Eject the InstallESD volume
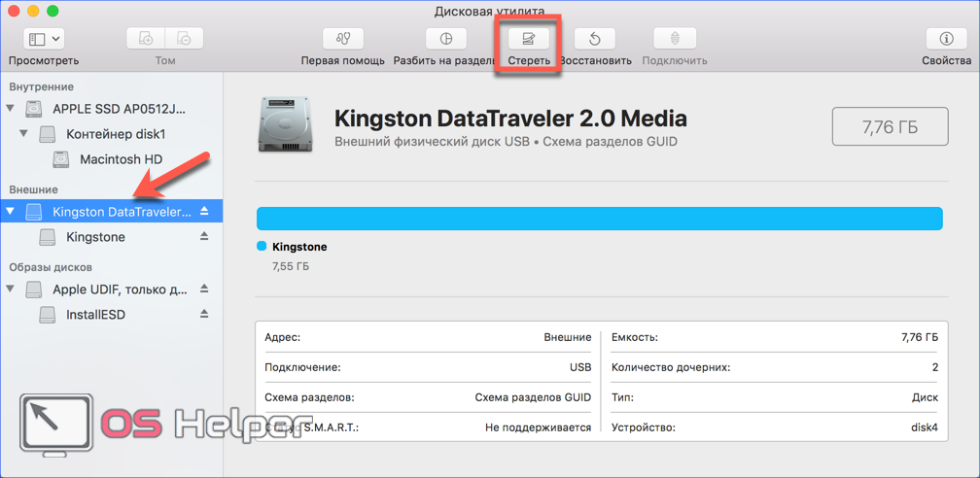Screen dimensions: 980x478 point(204,314)
